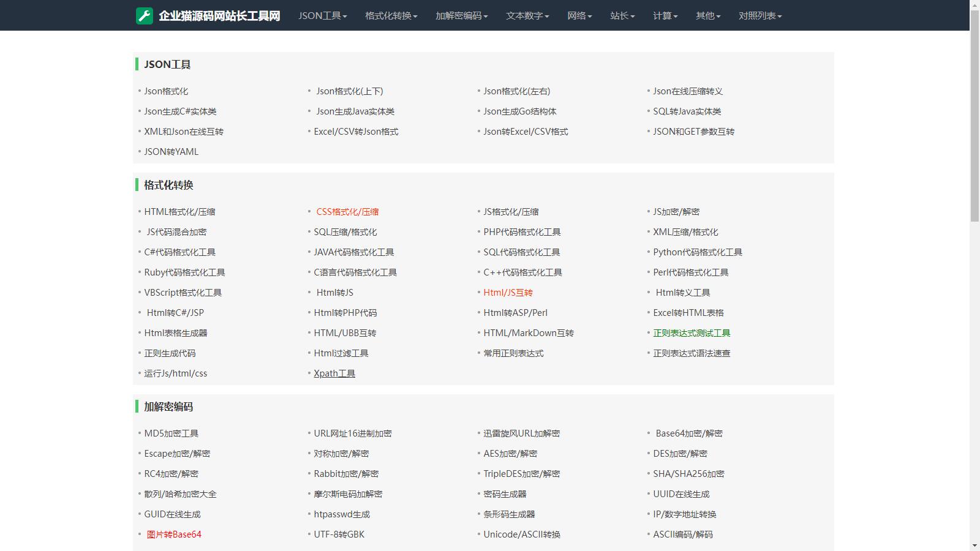Open the red CSS格式化/压缩 link
Image resolution: width=980 pixels, height=551 pixels.
347,212
